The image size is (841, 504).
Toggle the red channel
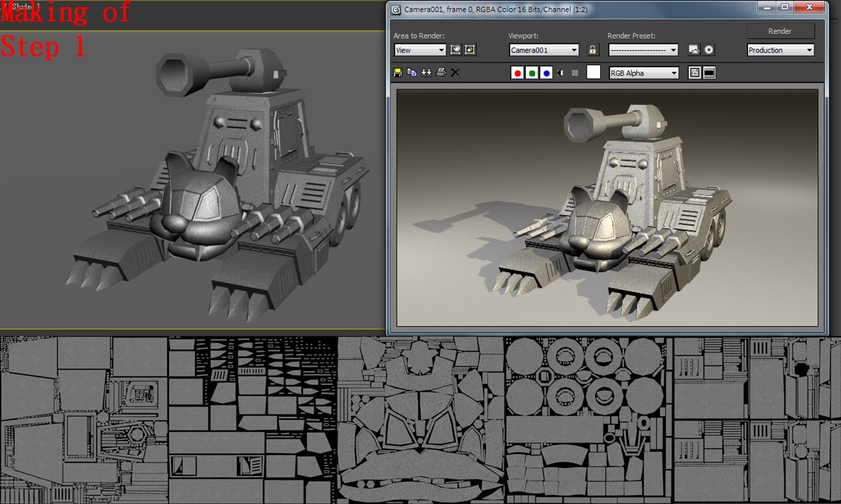pos(517,73)
